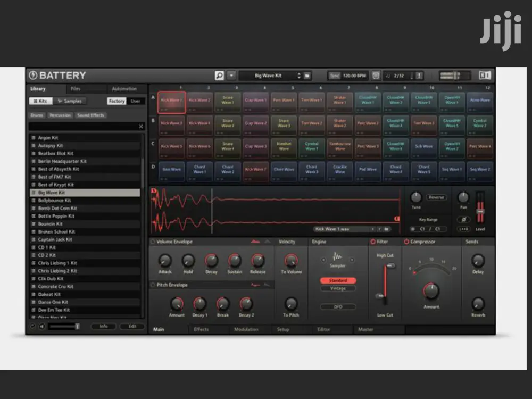Toggle the Sync button
Viewport: 532px width, 399px height.
(334, 76)
